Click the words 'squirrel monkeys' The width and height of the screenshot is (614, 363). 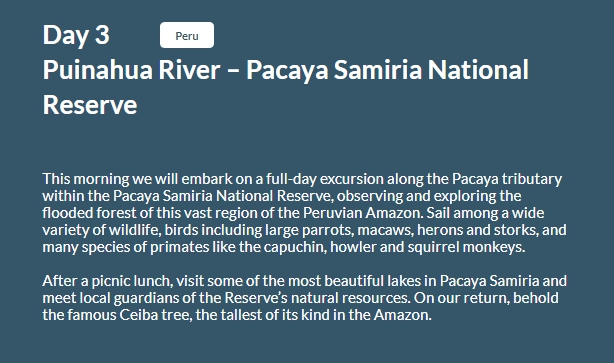[x=466, y=247]
